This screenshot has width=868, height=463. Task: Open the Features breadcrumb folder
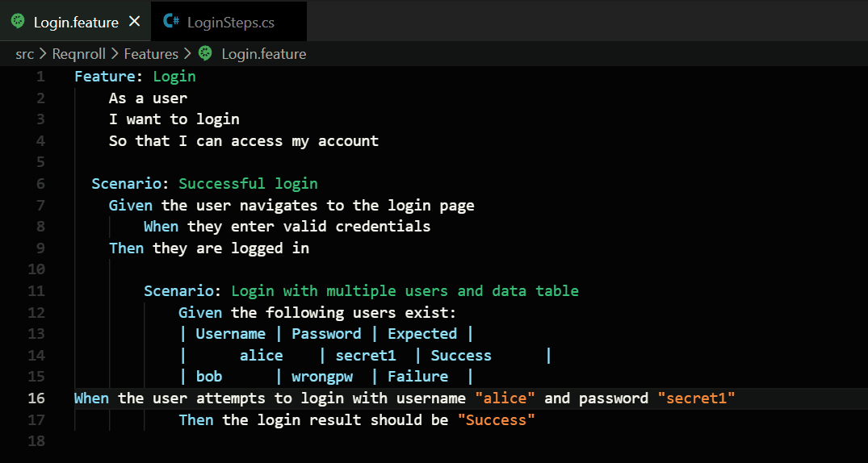coord(151,54)
